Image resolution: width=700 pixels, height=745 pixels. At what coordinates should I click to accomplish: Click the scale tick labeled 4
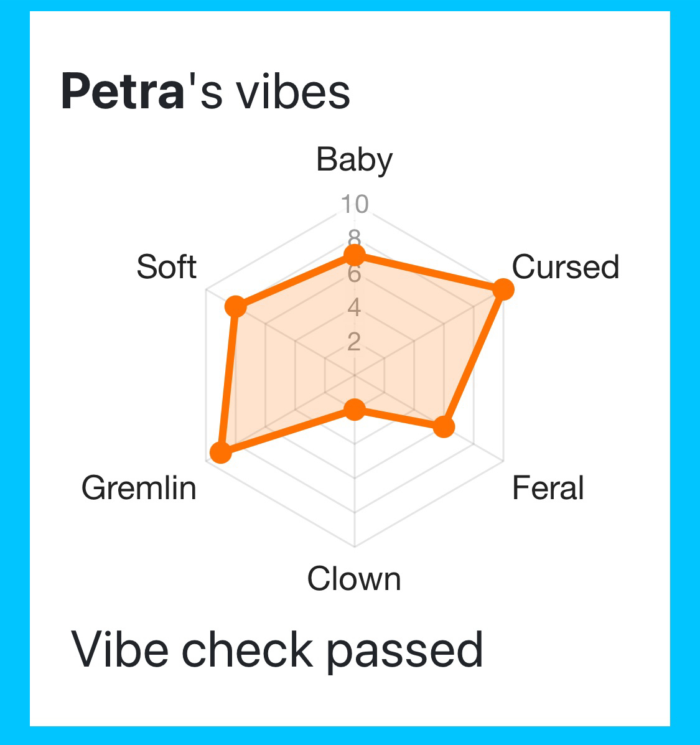coord(354,307)
